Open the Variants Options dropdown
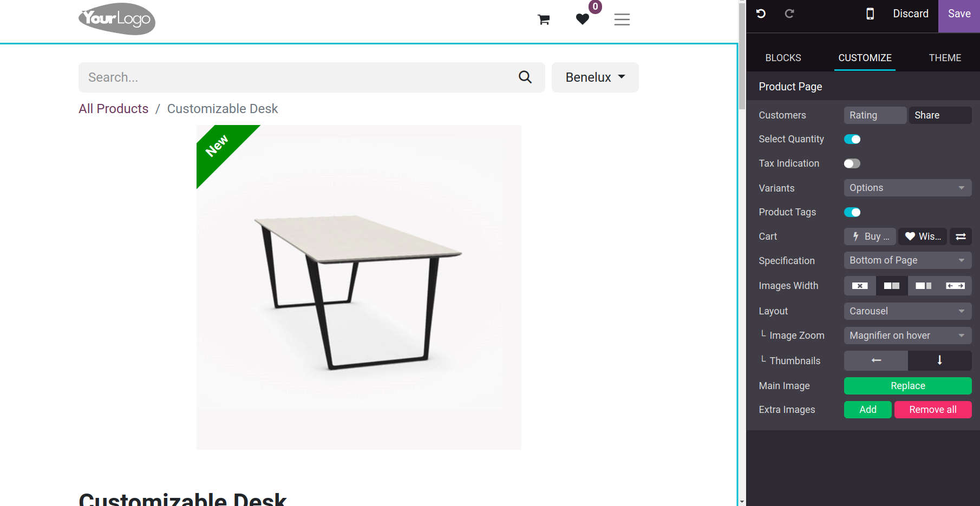Viewport: 980px width, 506px height. click(908, 188)
